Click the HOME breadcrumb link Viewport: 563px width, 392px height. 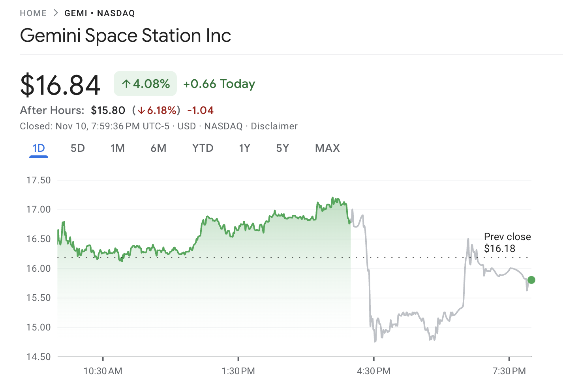tap(33, 13)
